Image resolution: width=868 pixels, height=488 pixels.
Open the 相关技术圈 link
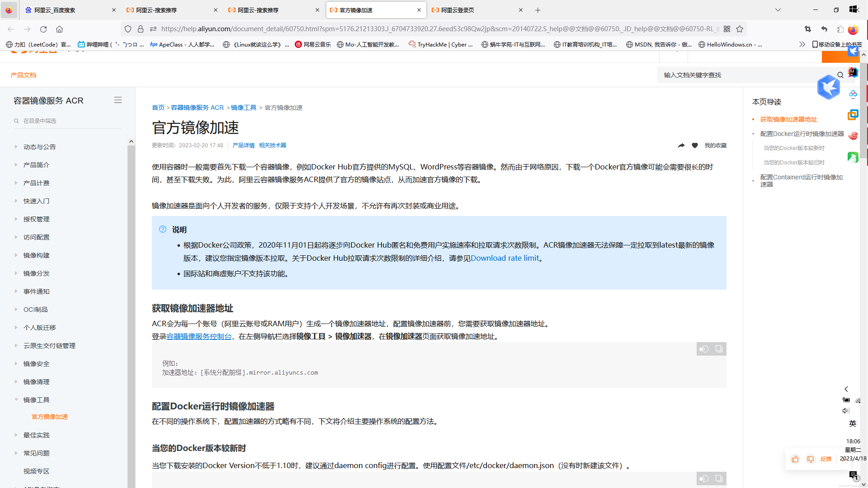pyautogui.click(x=273, y=145)
